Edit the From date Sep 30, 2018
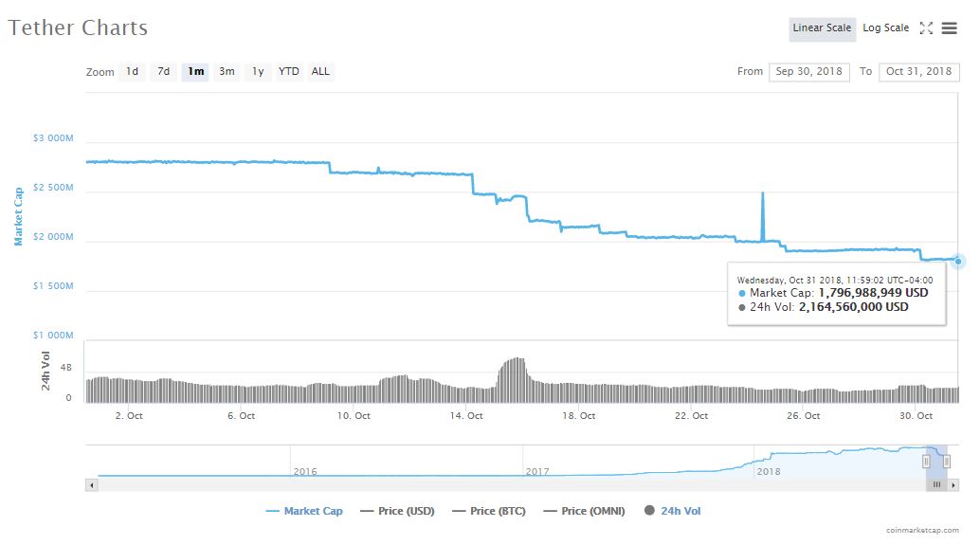Screen dimensions: 980x545 coord(808,71)
